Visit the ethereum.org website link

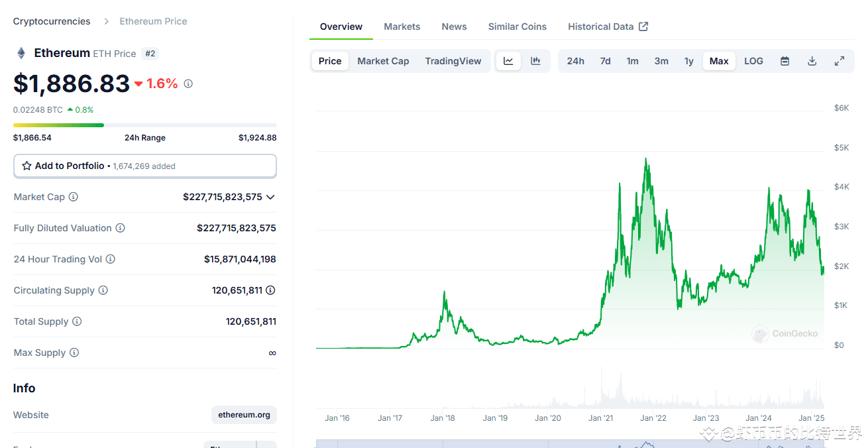click(x=244, y=415)
